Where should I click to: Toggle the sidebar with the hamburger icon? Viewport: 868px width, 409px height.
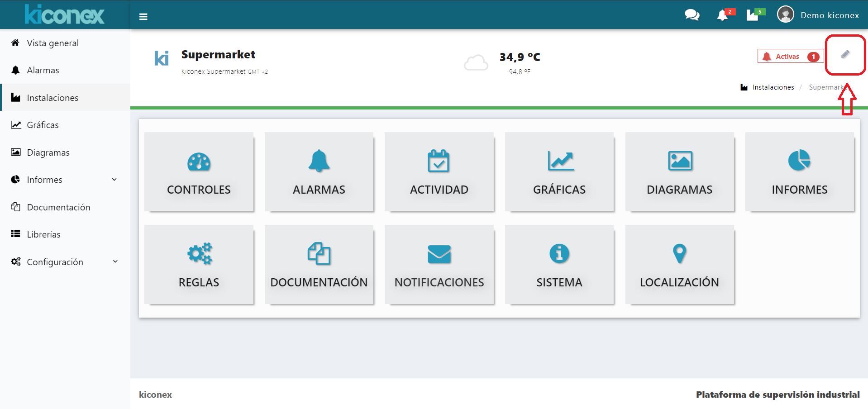pyautogui.click(x=143, y=16)
